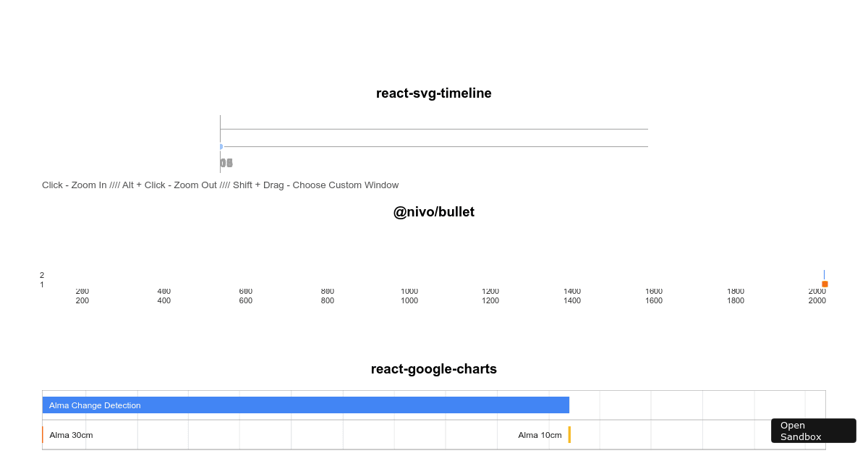Open the sandbox via Open Sandbox button

click(x=813, y=431)
